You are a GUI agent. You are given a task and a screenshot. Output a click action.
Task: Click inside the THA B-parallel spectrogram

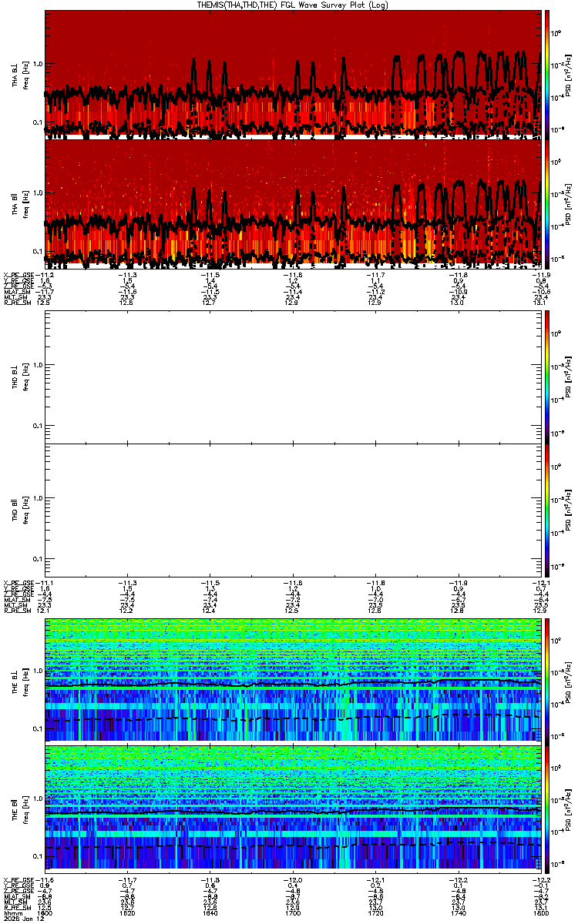coord(293,203)
